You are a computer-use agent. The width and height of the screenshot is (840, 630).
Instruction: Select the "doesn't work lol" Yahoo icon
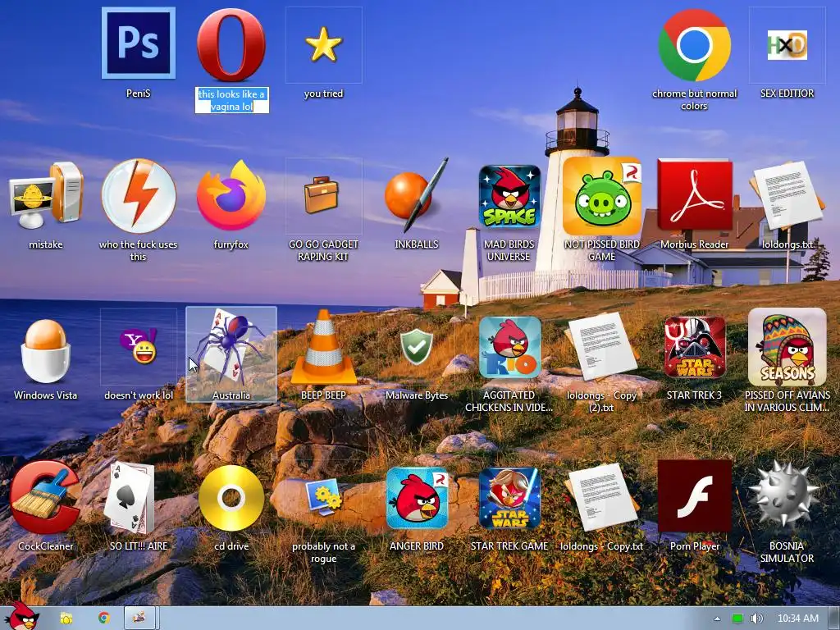(x=138, y=347)
